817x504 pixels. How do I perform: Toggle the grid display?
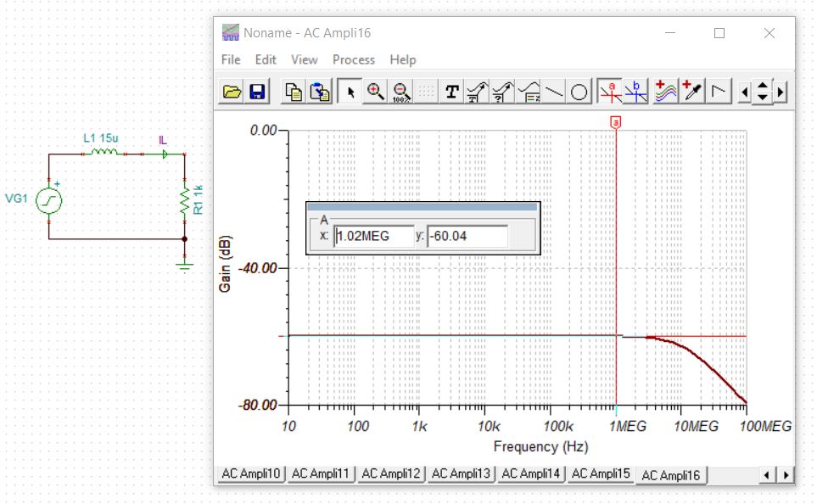pyautogui.click(x=423, y=91)
